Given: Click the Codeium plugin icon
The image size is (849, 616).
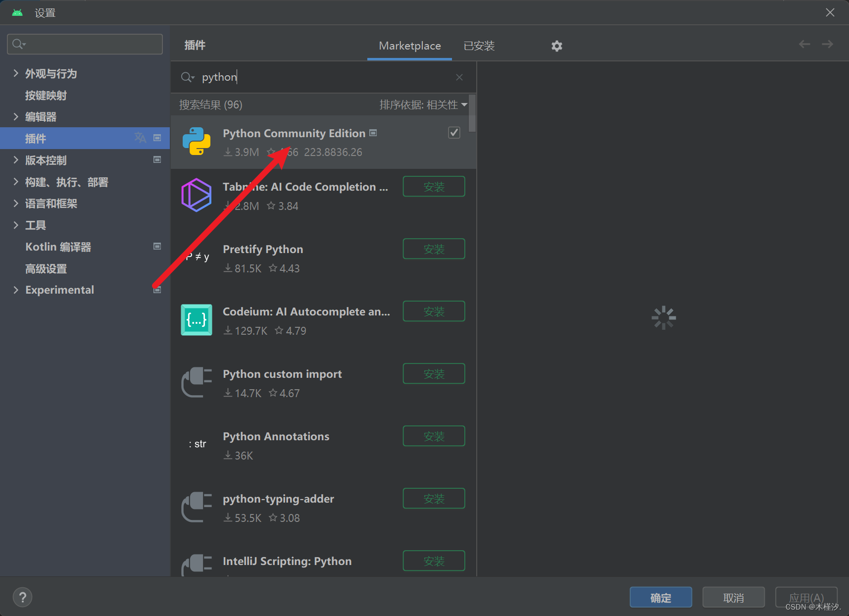Looking at the screenshot, I should tap(197, 320).
